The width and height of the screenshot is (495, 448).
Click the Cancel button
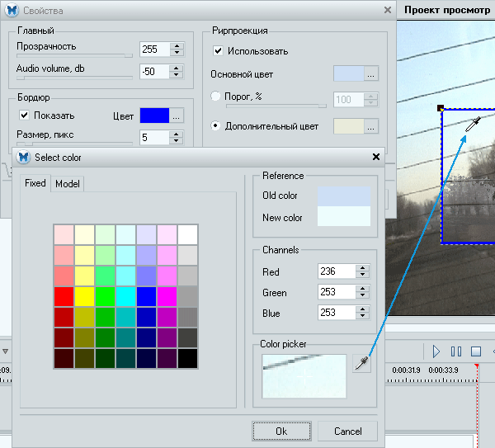(347, 431)
